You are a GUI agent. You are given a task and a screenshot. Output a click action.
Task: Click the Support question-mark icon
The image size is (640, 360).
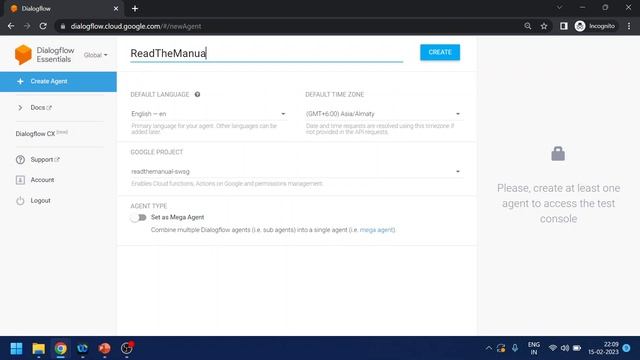pos(20,160)
